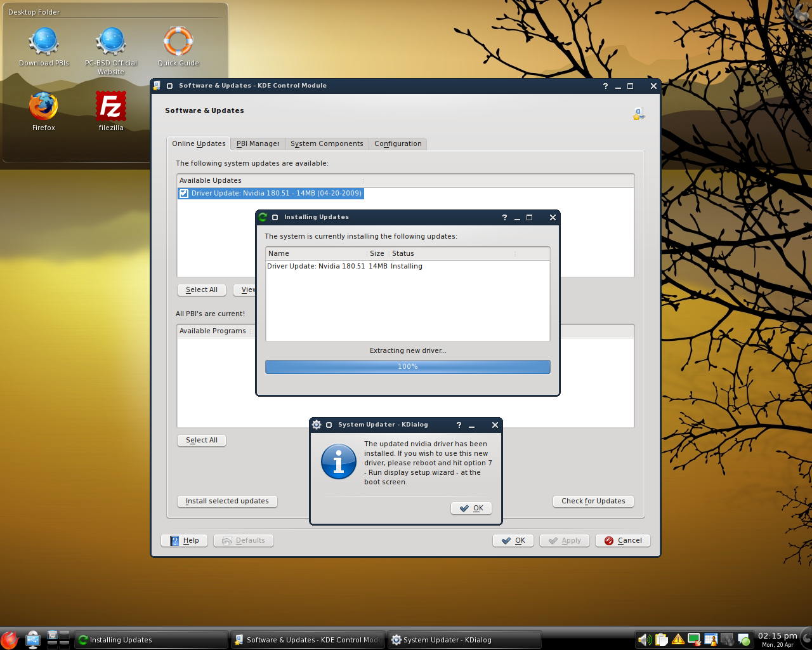Uncheck the Nvidia 180.51 driver update checkbox
The height and width of the screenshot is (650, 812).
(184, 194)
